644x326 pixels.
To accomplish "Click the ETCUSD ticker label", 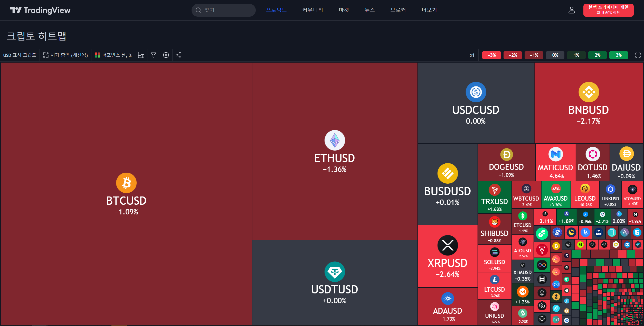I will pyautogui.click(x=523, y=225).
